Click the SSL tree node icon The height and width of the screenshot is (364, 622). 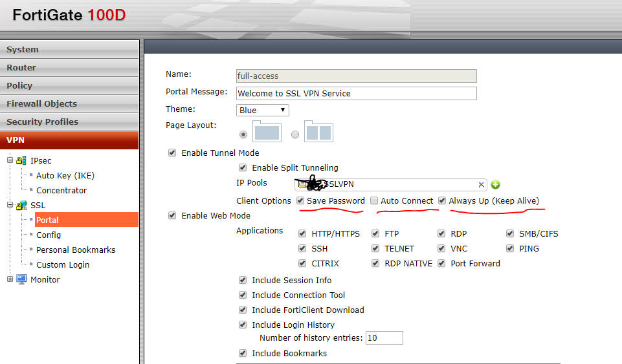click(21, 205)
